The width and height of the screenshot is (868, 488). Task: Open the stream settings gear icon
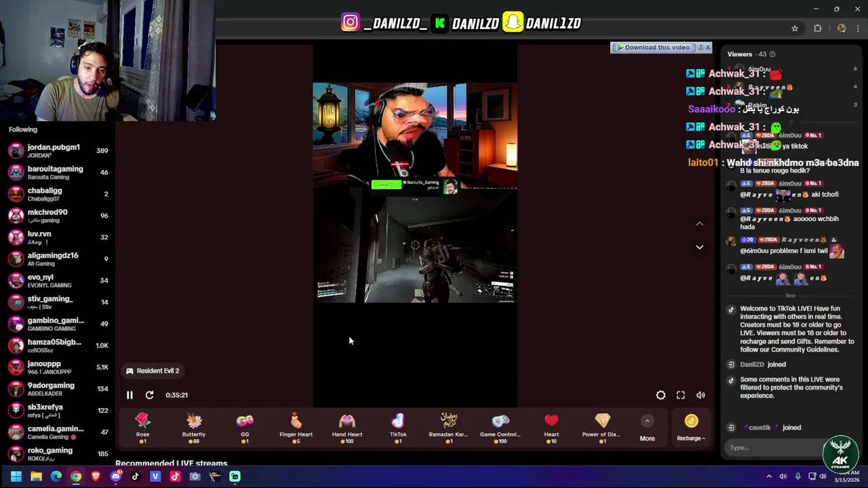660,395
